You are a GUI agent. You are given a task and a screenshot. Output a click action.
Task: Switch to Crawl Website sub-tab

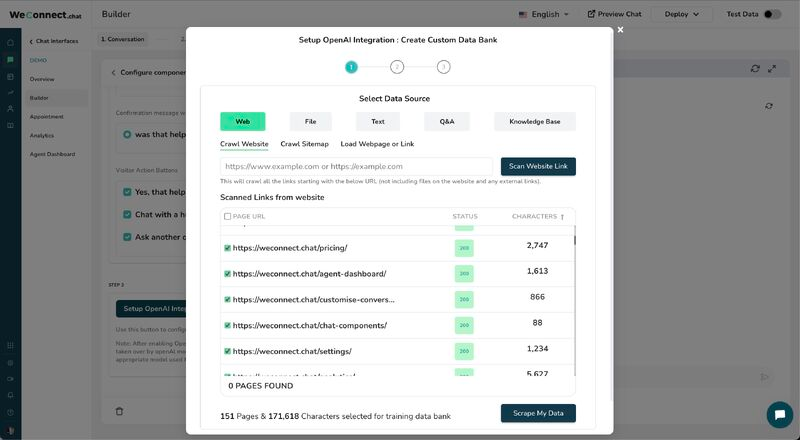tap(244, 144)
